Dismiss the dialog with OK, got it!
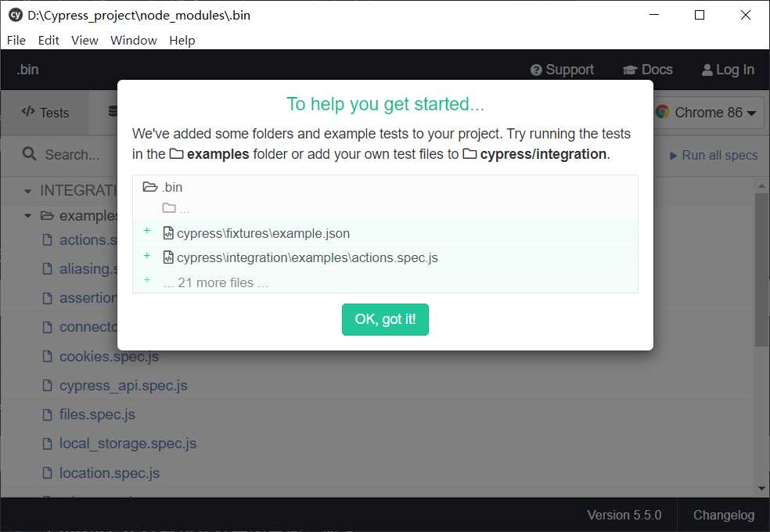The width and height of the screenshot is (770, 532). [385, 319]
